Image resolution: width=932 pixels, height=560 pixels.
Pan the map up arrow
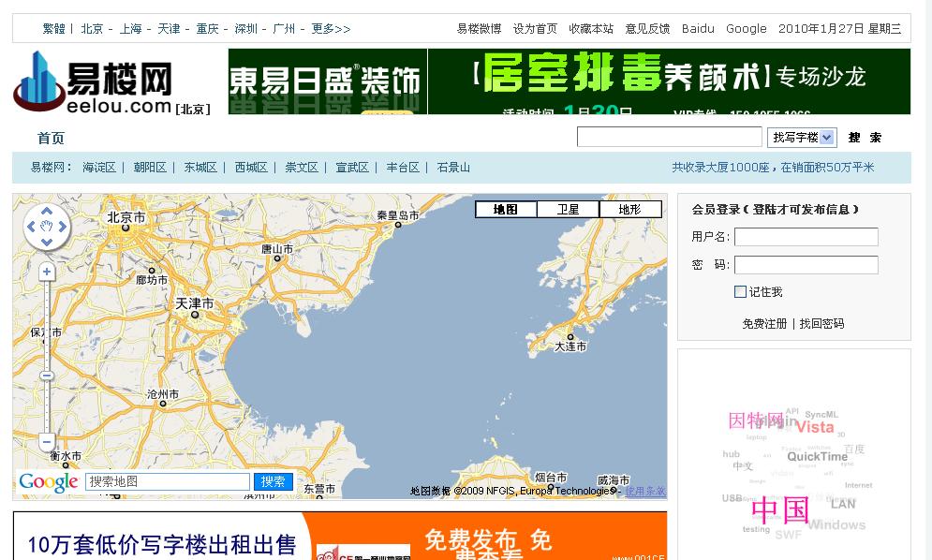[47, 211]
